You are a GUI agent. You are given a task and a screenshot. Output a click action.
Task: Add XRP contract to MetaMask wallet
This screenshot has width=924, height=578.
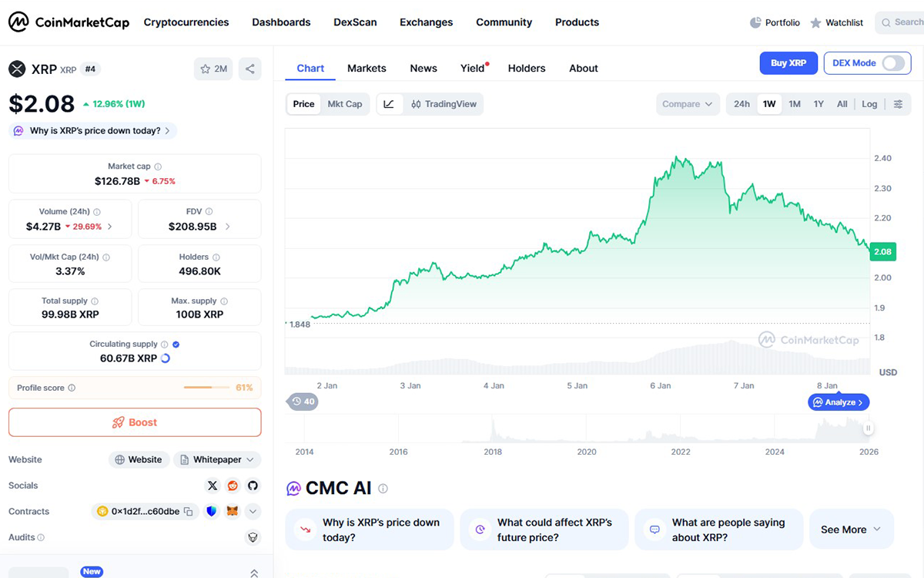(233, 511)
